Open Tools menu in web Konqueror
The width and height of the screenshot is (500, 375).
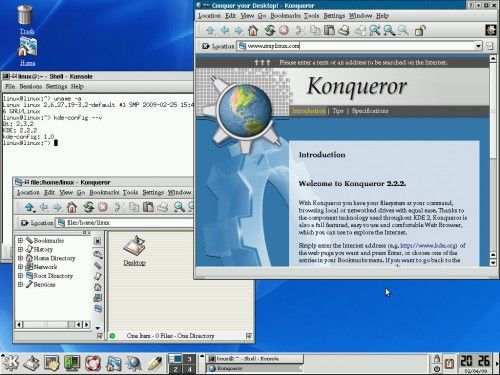pos(312,16)
